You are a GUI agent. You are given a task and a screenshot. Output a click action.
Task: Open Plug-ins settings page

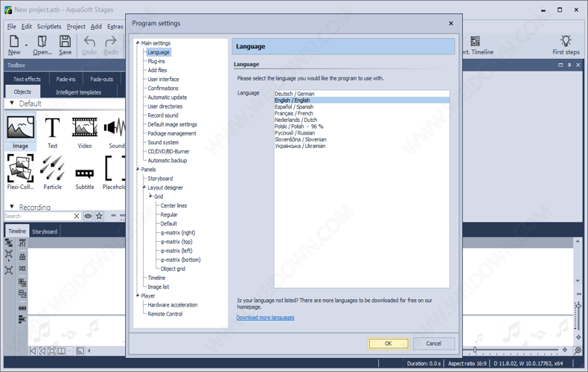pos(156,61)
